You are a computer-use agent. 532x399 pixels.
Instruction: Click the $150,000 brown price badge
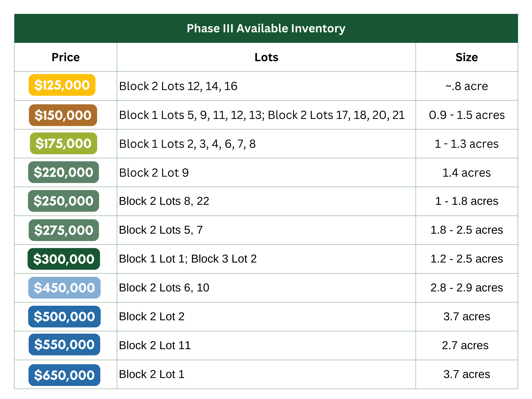[x=63, y=115]
